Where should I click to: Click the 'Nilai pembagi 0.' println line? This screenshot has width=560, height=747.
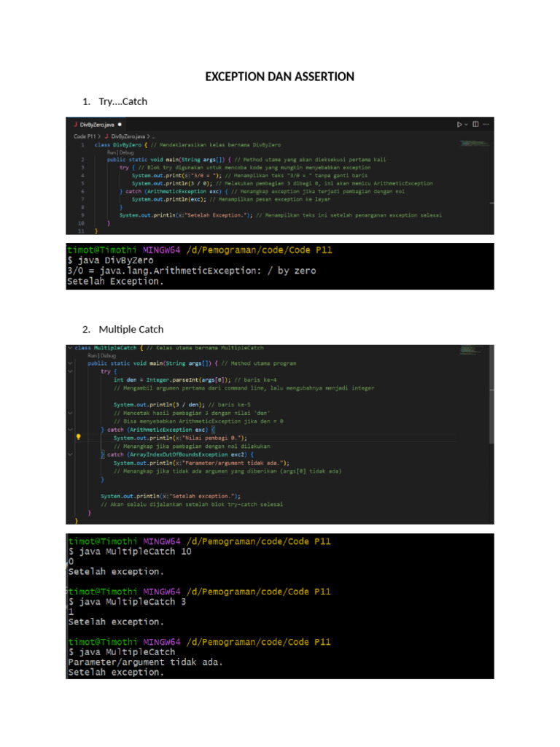pyautogui.click(x=180, y=438)
